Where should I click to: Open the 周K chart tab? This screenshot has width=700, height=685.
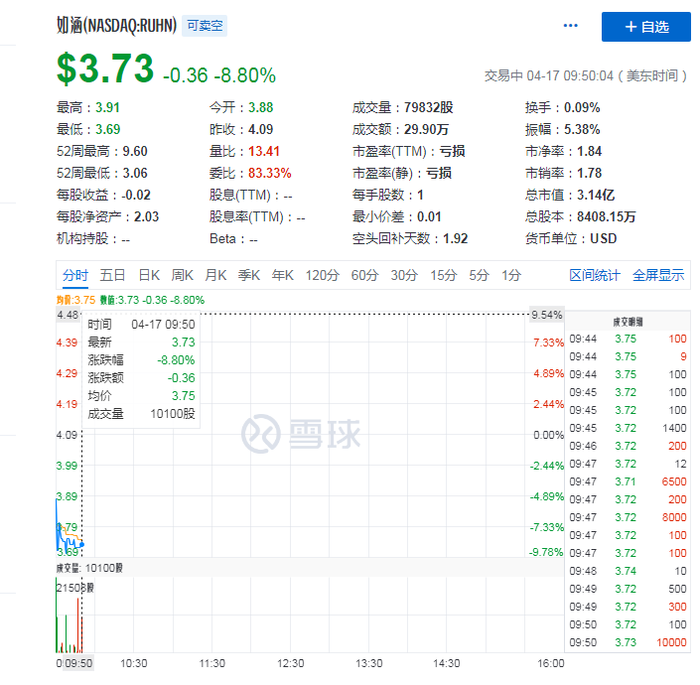(x=182, y=275)
